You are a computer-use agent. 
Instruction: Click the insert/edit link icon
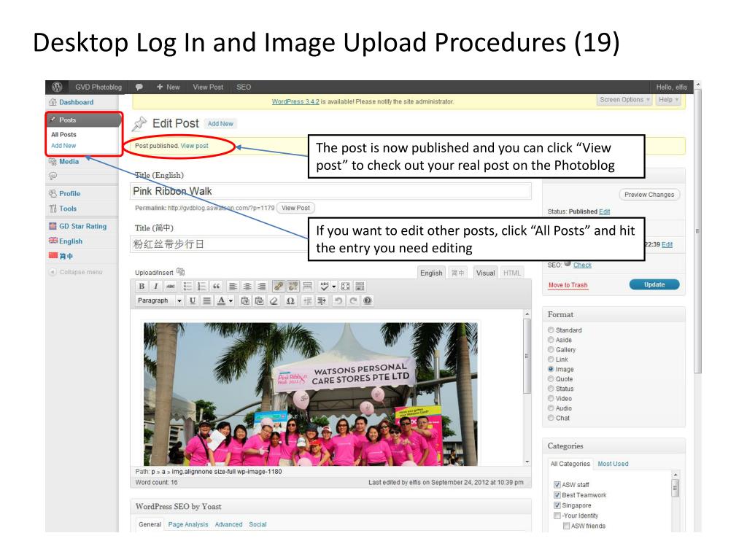(279, 286)
